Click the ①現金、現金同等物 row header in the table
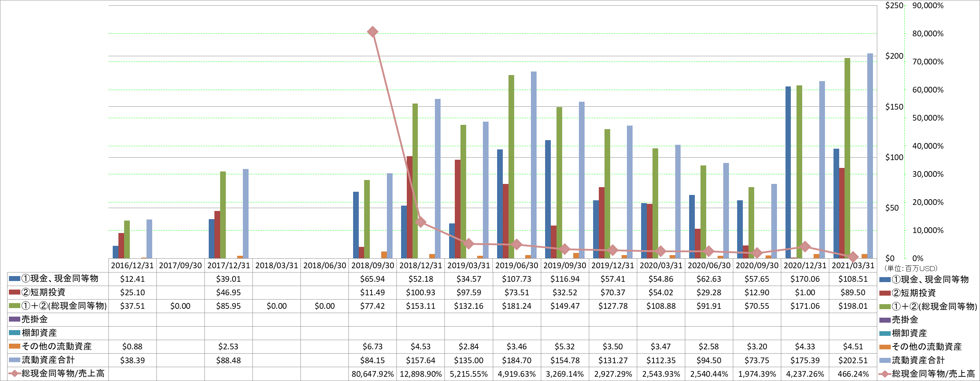The image size is (980, 381). tap(58, 279)
